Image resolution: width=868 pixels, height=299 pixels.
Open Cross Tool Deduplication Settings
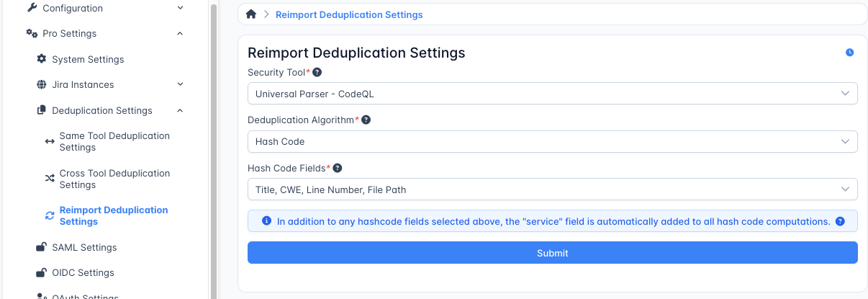pos(114,179)
